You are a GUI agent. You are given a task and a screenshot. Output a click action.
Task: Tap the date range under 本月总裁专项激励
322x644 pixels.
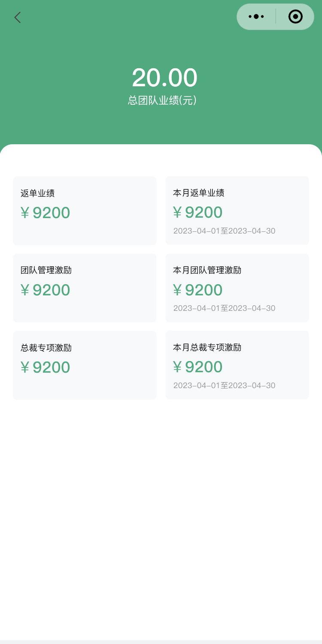(224, 386)
